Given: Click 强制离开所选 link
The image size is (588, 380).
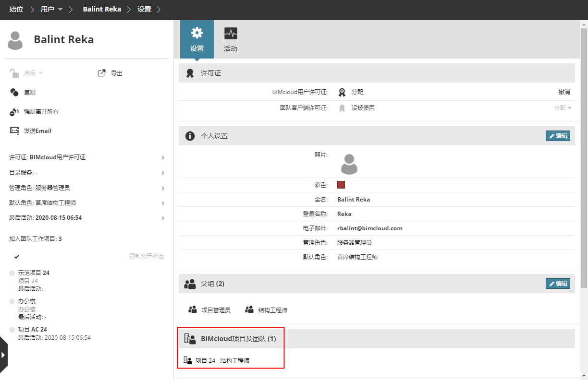Looking at the screenshot, I should [x=147, y=256].
